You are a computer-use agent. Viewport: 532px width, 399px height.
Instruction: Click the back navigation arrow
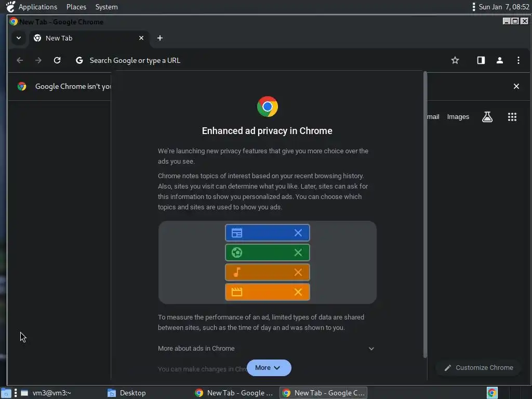pyautogui.click(x=20, y=60)
